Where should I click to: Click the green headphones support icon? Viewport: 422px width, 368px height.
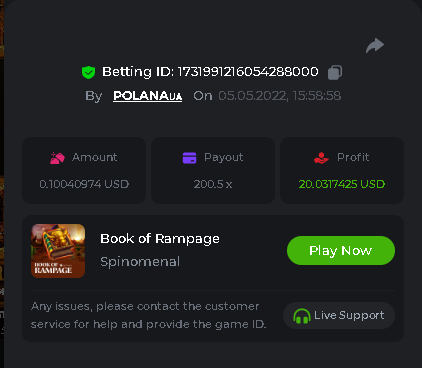(302, 316)
